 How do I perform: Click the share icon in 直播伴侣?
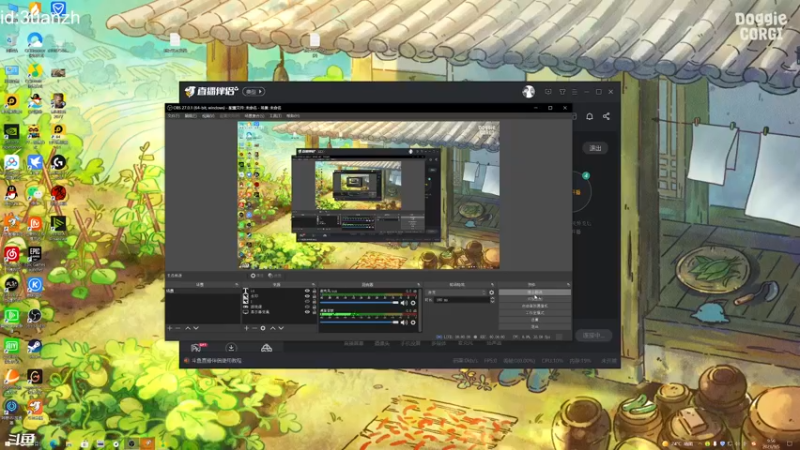(606, 116)
